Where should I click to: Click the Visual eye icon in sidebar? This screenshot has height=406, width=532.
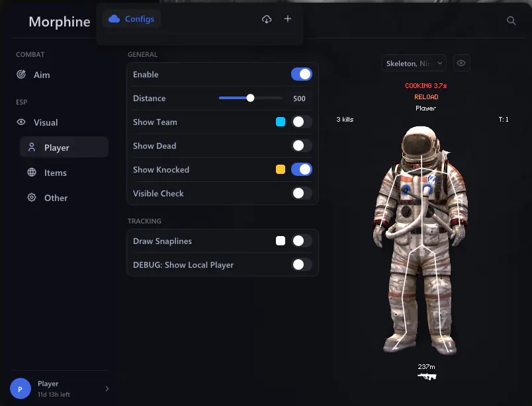tap(21, 122)
